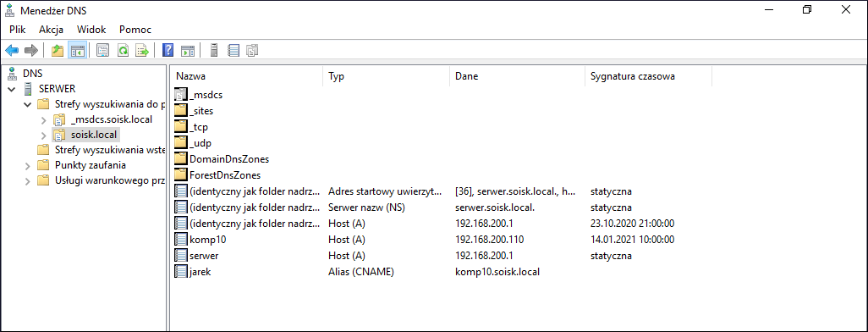
Task: Collapse the SERWER tree node
Action: (x=11, y=89)
